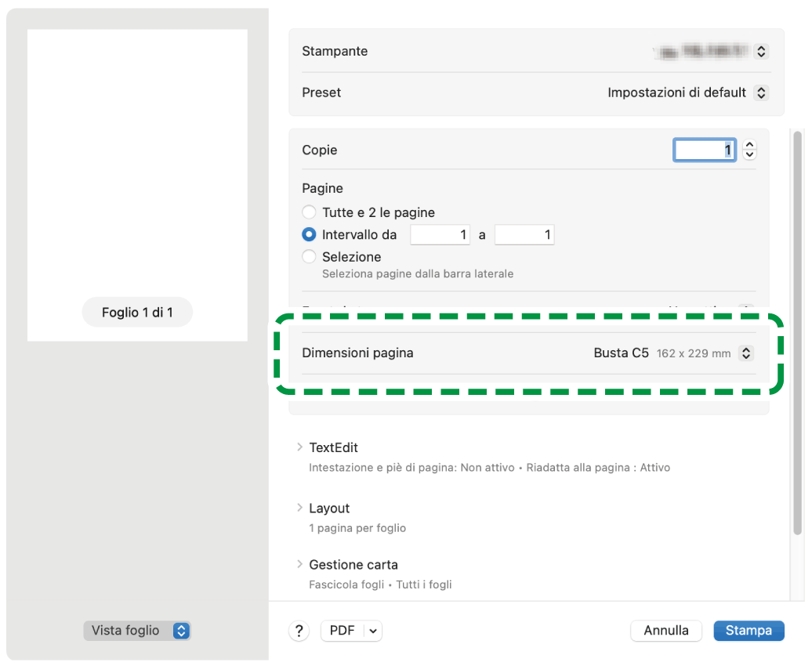Click the range end page field
The image size is (812, 666).
(x=524, y=234)
